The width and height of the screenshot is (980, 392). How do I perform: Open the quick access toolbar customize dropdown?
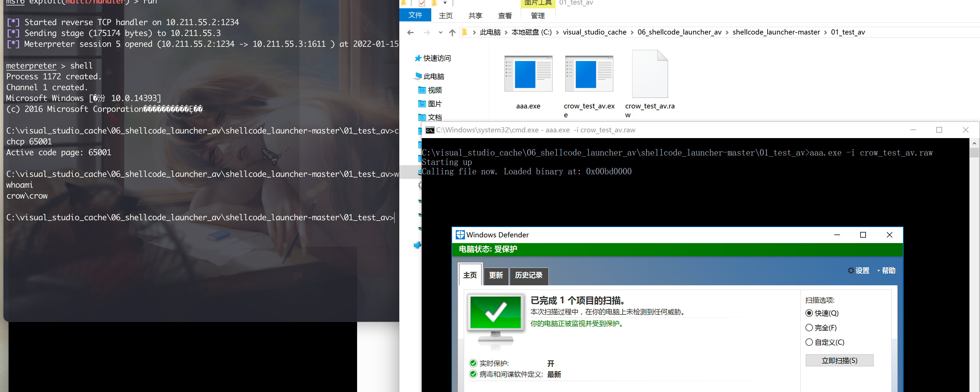[445, 3]
